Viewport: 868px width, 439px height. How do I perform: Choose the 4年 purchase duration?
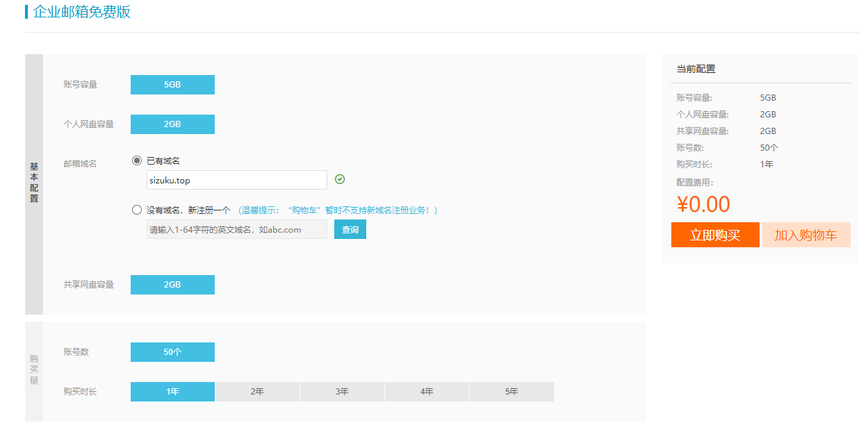pos(427,392)
